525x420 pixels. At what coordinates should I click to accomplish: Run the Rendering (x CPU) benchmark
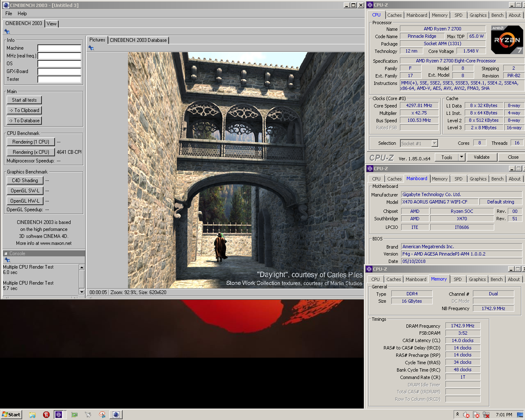point(31,152)
